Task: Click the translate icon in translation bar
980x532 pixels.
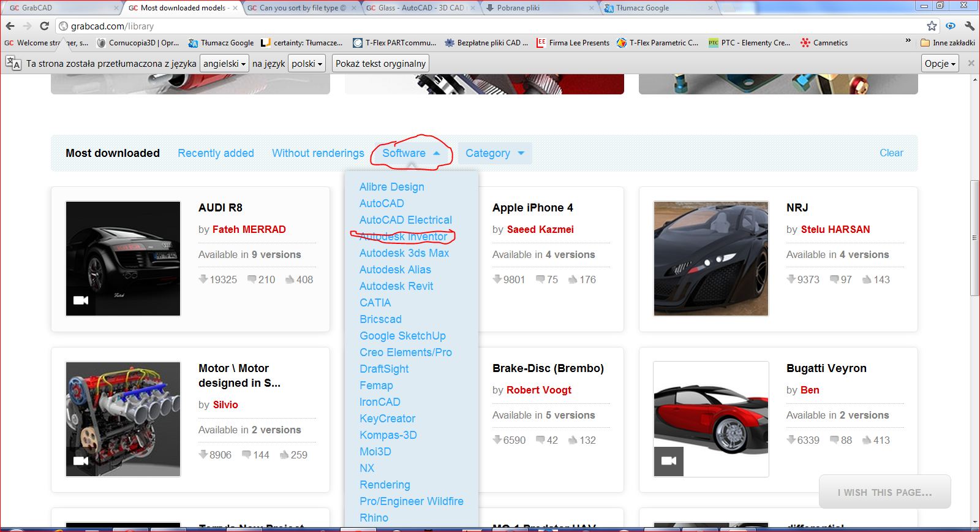Action: (x=13, y=63)
